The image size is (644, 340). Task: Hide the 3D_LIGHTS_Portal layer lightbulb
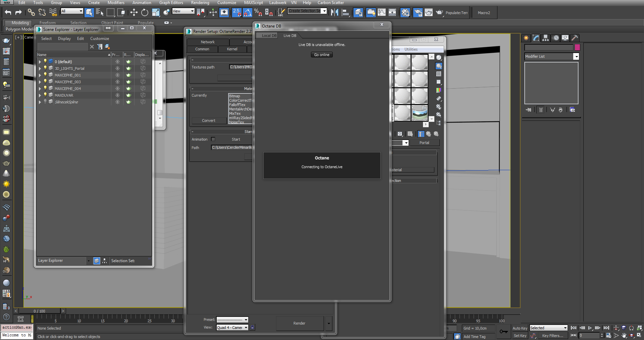(x=45, y=68)
